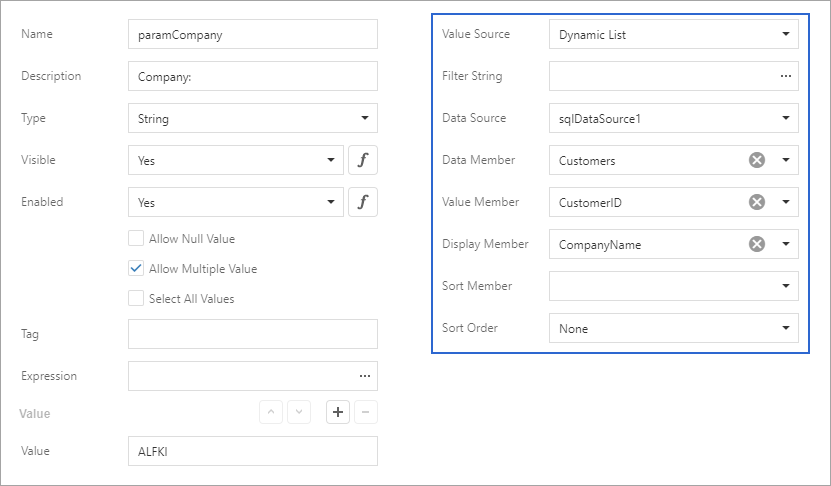Expand the Type dropdown showing String
The width and height of the screenshot is (831, 486).
point(364,118)
